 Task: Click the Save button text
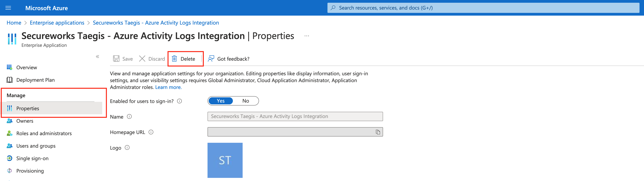(128, 59)
